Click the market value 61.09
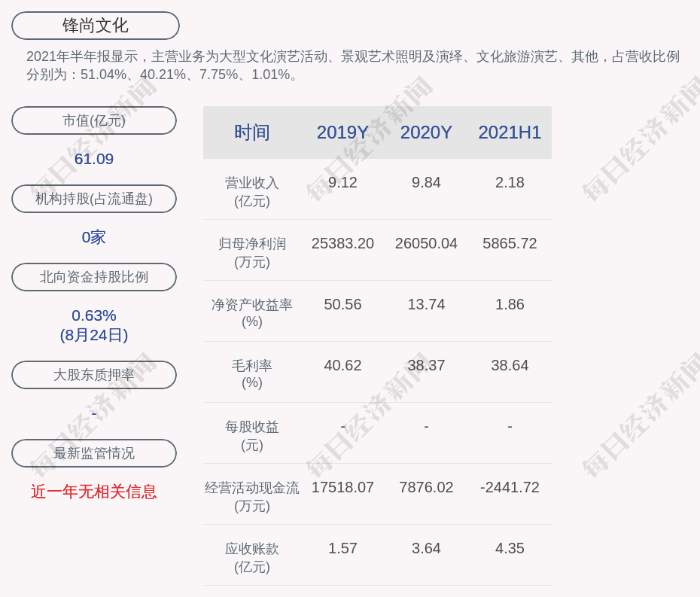 pos(94,159)
